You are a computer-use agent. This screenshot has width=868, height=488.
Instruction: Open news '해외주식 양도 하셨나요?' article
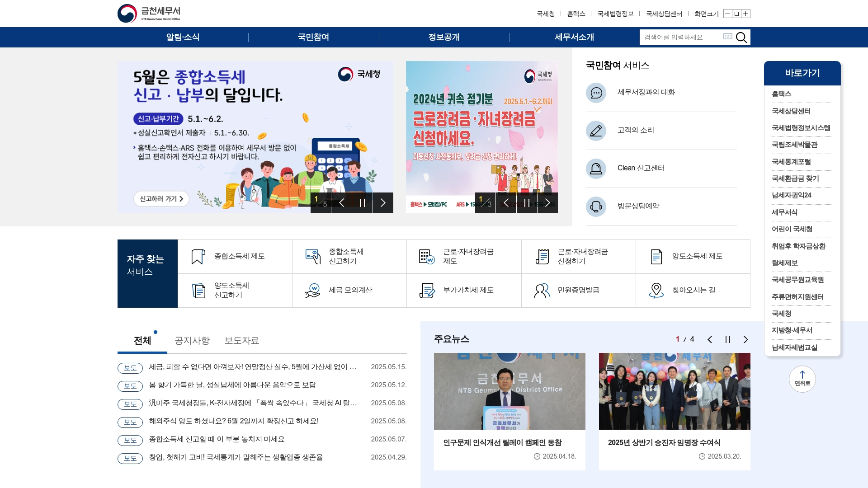pyautogui.click(x=234, y=421)
